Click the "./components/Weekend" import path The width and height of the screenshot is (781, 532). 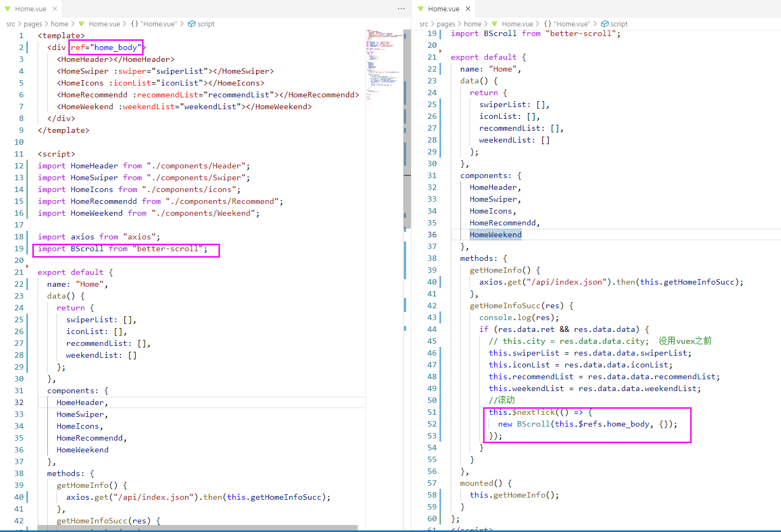pos(203,213)
